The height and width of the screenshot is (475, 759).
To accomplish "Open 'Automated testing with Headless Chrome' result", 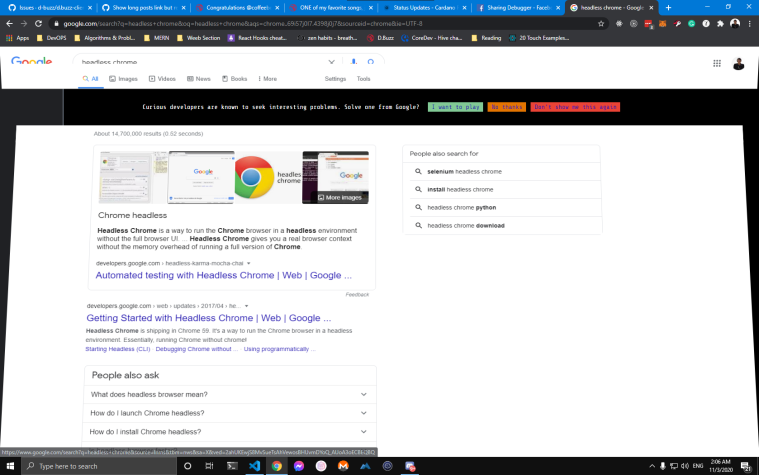I will (x=224, y=275).
